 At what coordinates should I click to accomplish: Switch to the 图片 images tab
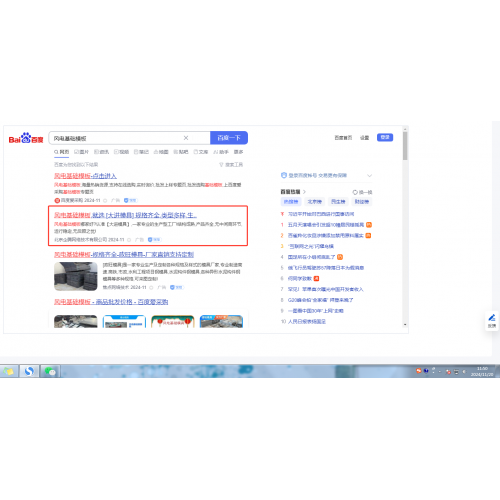pyautogui.click(x=81, y=152)
